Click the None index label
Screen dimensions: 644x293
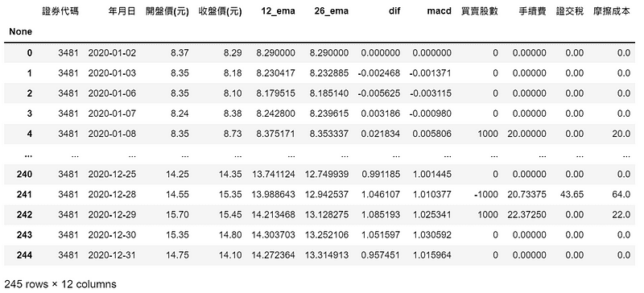point(21,31)
